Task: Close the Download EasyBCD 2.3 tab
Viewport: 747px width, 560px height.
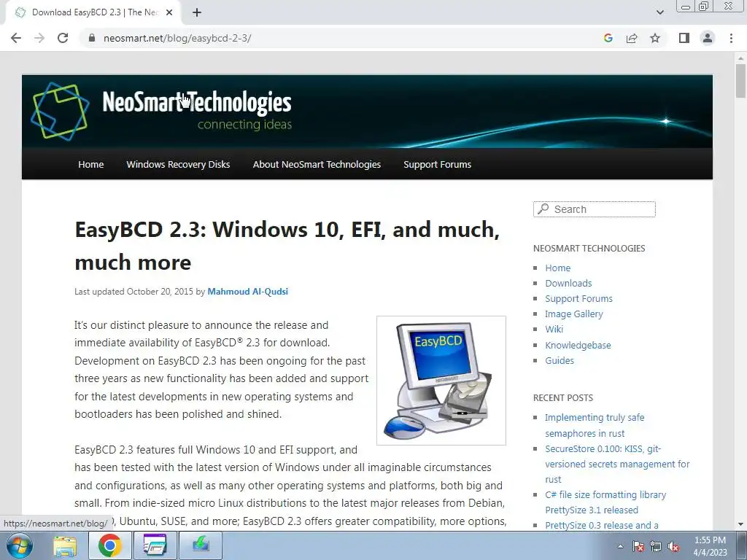Action: tap(169, 13)
